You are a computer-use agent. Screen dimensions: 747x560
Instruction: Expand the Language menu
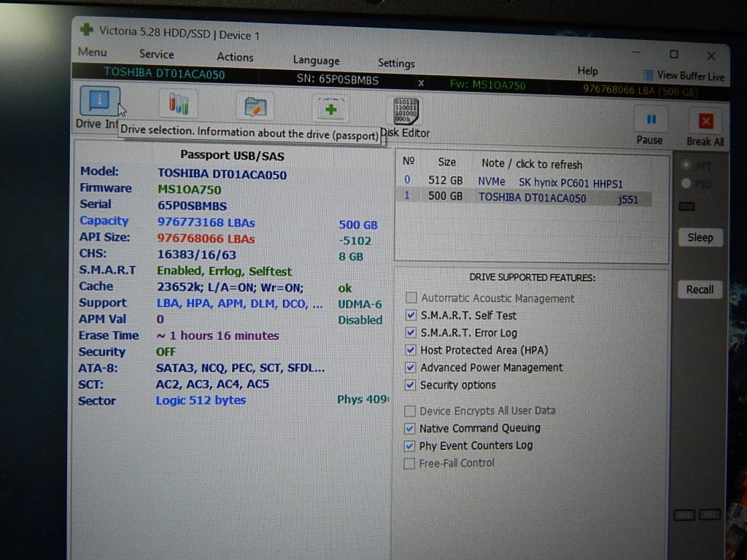[316, 61]
